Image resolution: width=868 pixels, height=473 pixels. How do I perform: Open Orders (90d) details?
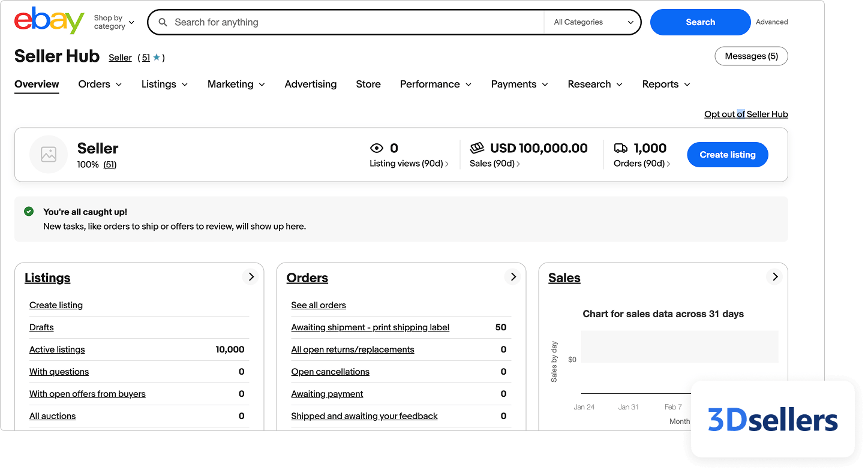click(x=642, y=164)
